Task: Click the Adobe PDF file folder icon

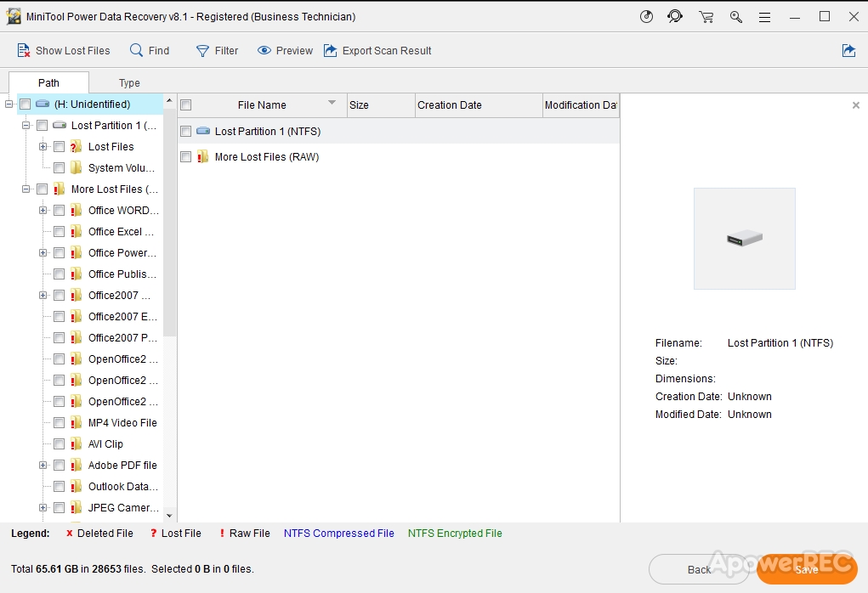Action: (x=76, y=466)
